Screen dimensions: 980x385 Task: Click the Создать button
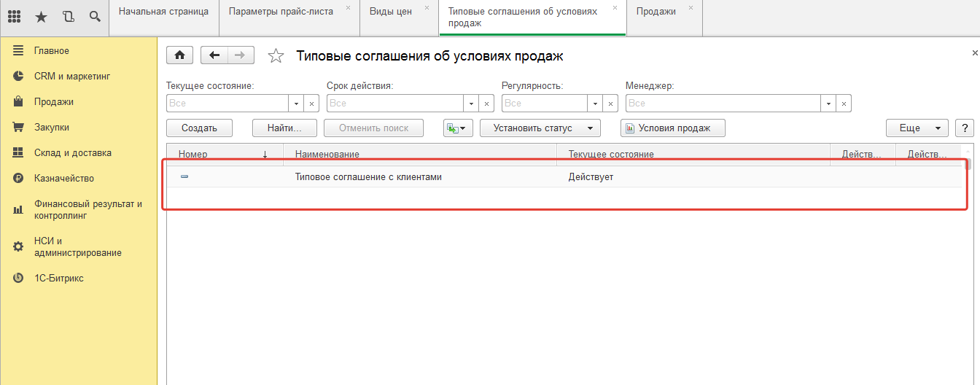point(199,128)
